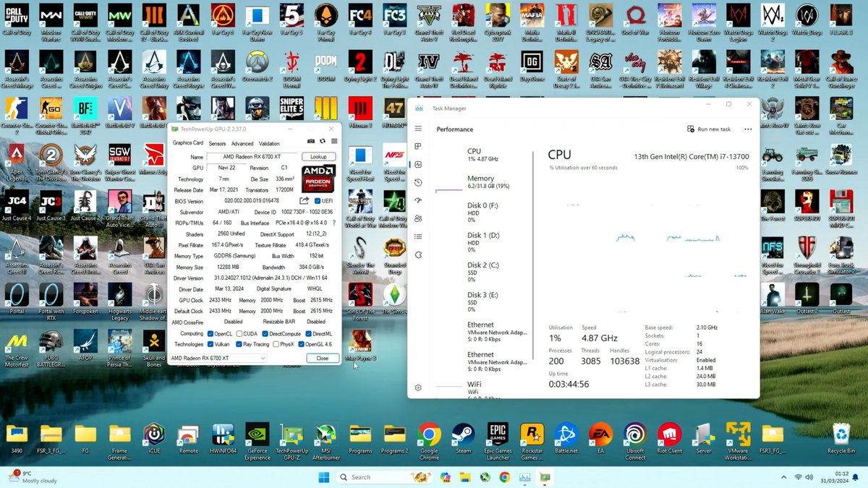Image resolution: width=868 pixels, height=488 pixels.
Task: Open GeForce Experience desktop shortcut
Action: coord(258,441)
